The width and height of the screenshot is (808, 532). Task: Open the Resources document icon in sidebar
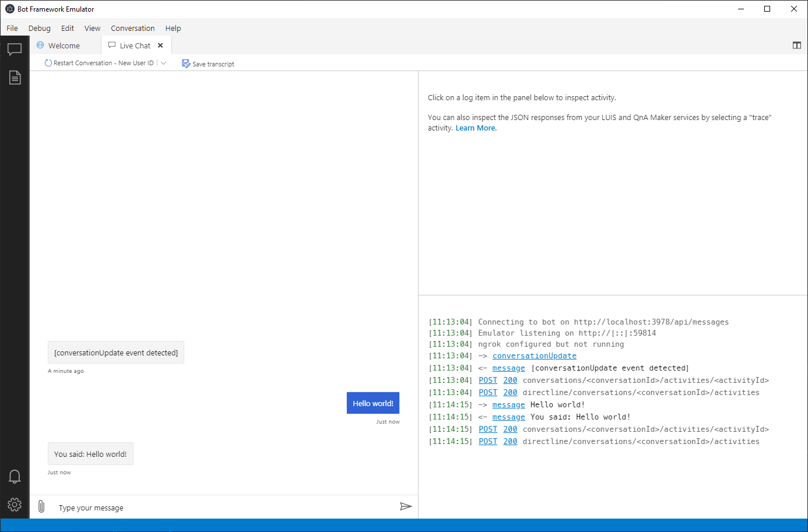15,77
